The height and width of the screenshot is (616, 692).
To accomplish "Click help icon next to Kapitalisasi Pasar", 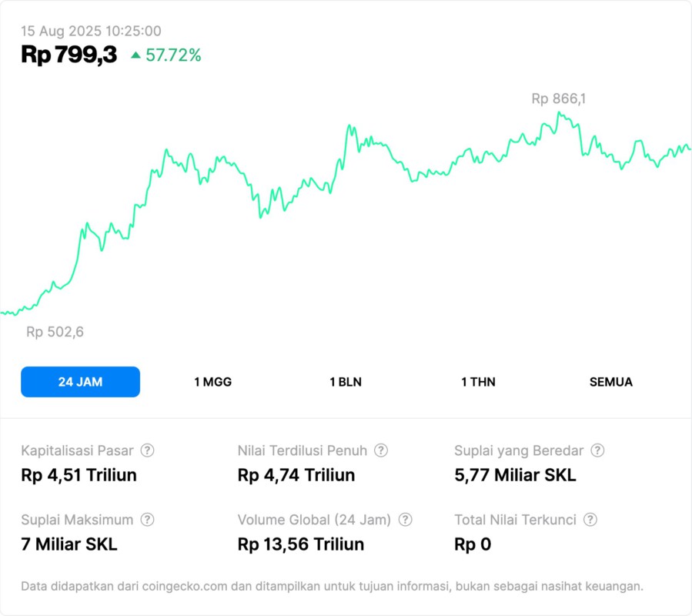I will pyautogui.click(x=148, y=450).
